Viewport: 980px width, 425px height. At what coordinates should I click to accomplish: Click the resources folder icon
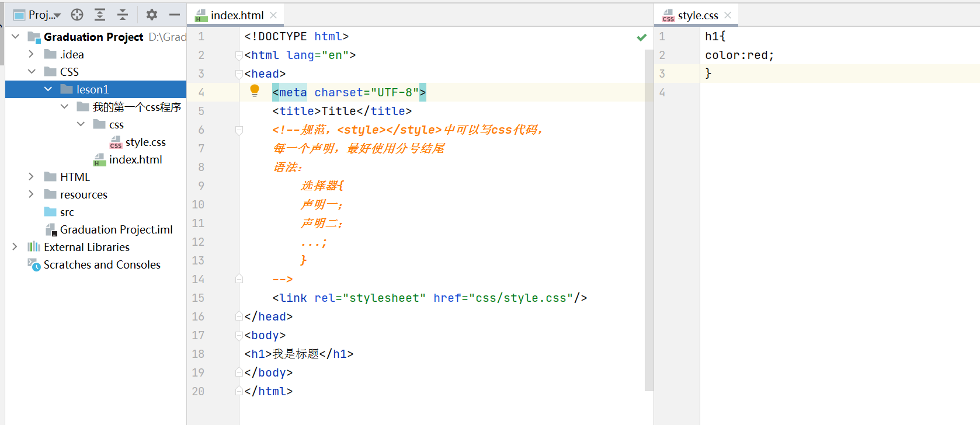pyautogui.click(x=50, y=194)
